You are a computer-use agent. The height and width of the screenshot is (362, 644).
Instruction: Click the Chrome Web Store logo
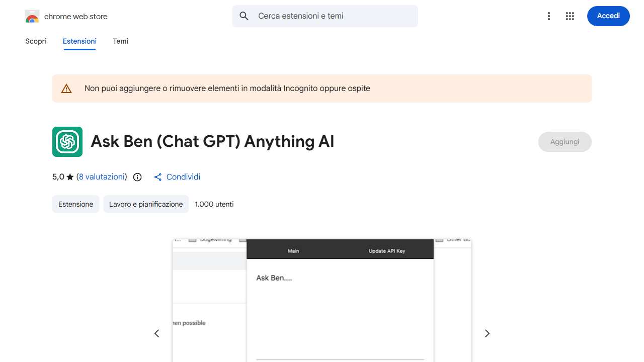(32, 16)
